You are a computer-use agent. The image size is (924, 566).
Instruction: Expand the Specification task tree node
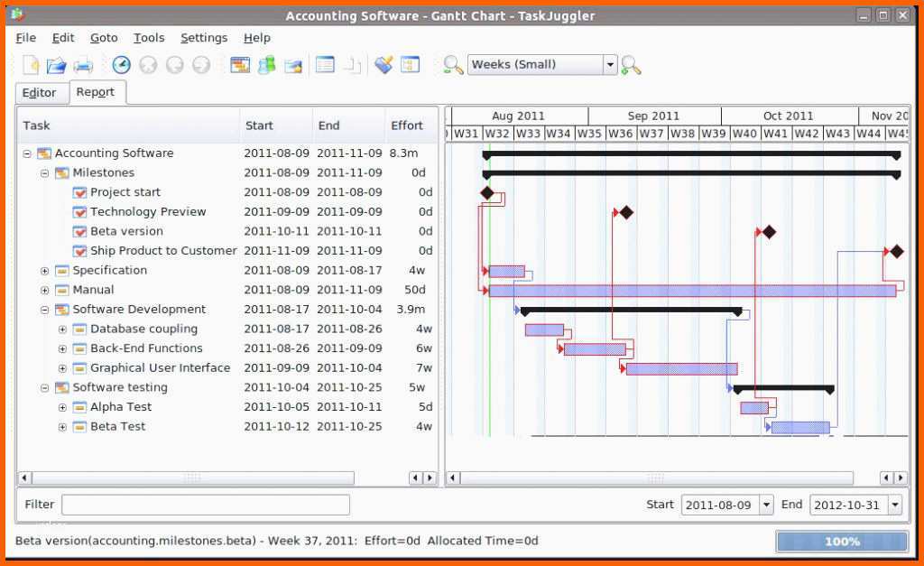click(45, 271)
